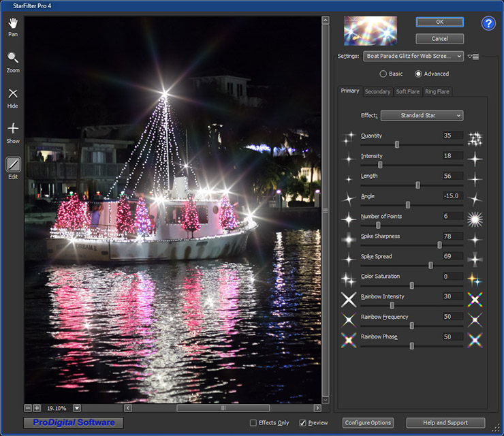Click the fewer Number of Points icon
504x436 pixels.
pos(349,219)
